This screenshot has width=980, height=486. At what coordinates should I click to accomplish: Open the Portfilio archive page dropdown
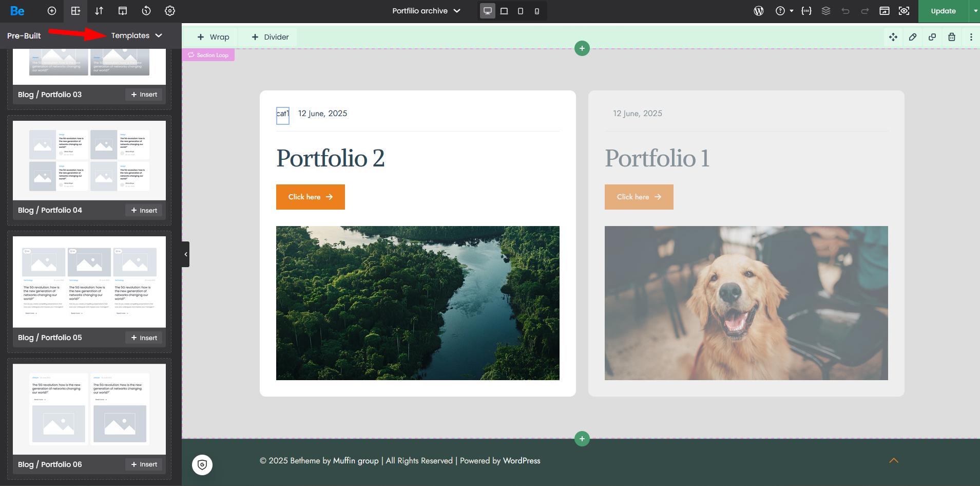[x=426, y=11]
